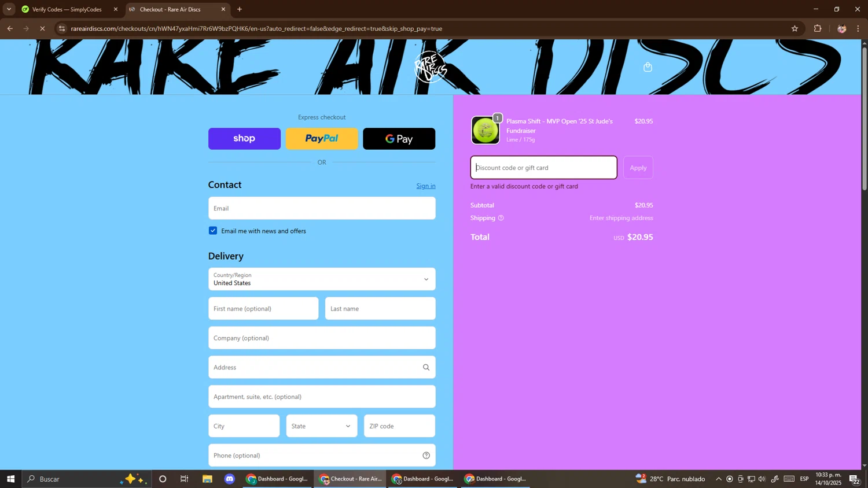Image resolution: width=868 pixels, height=488 pixels.
Task: Focus the ZIP code field
Action: click(399, 426)
